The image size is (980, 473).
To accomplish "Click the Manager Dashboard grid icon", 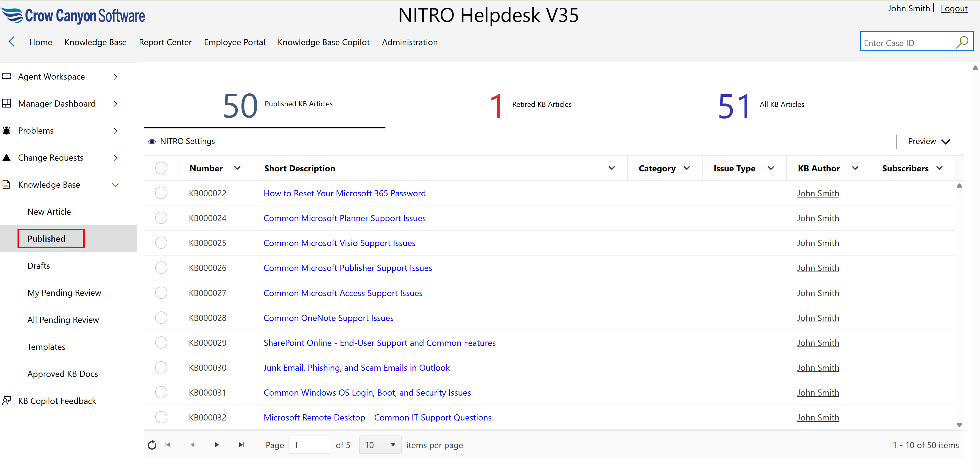I will [6, 104].
